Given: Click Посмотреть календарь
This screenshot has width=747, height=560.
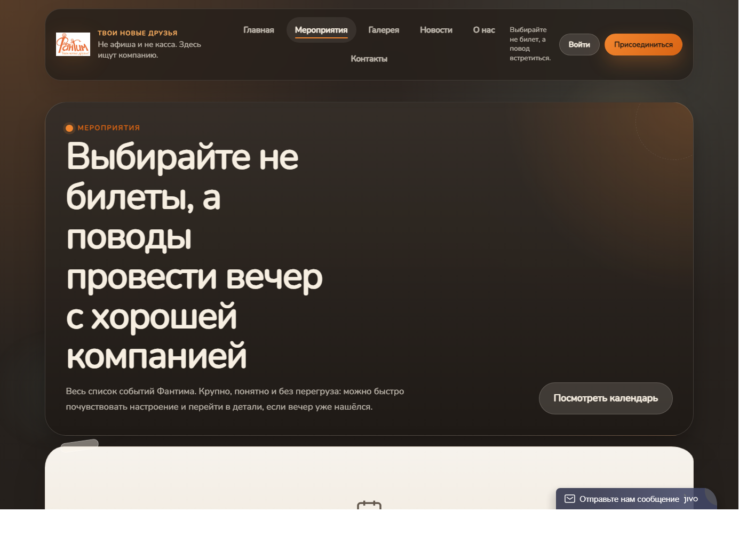Looking at the screenshot, I should (606, 398).
